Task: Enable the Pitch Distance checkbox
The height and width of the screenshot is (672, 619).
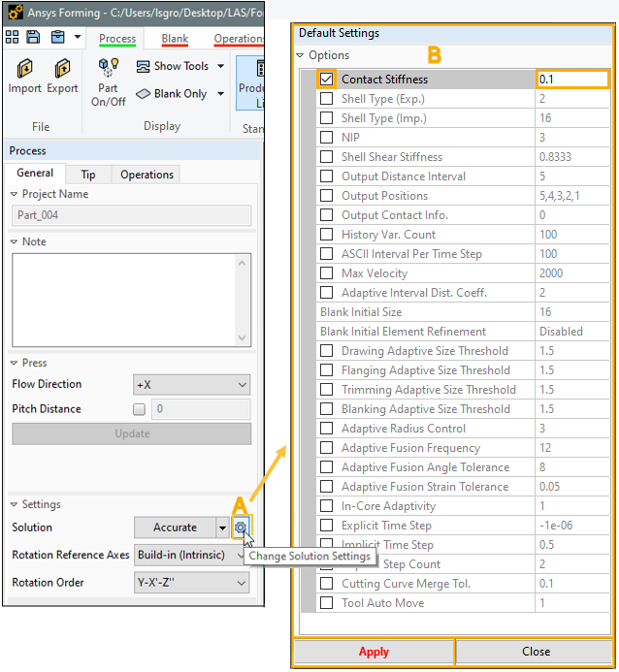Action: tap(139, 409)
